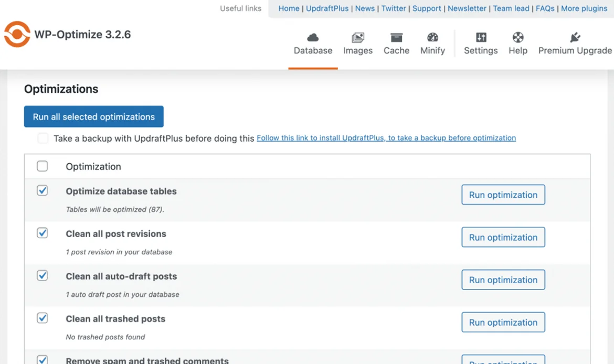Click 'No trashed posts found' text

[105, 337]
